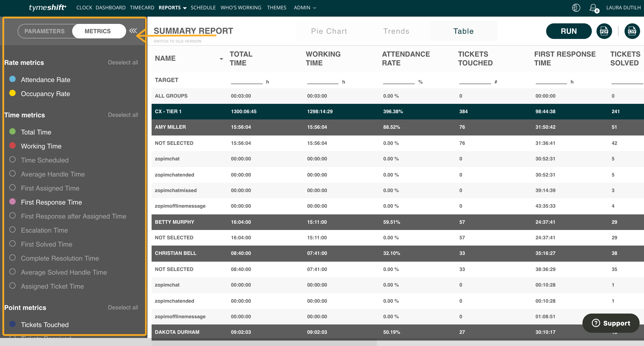Collapse the sidebar with double chevron icon
The width and height of the screenshot is (644, 346).
(x=133, y=31)
